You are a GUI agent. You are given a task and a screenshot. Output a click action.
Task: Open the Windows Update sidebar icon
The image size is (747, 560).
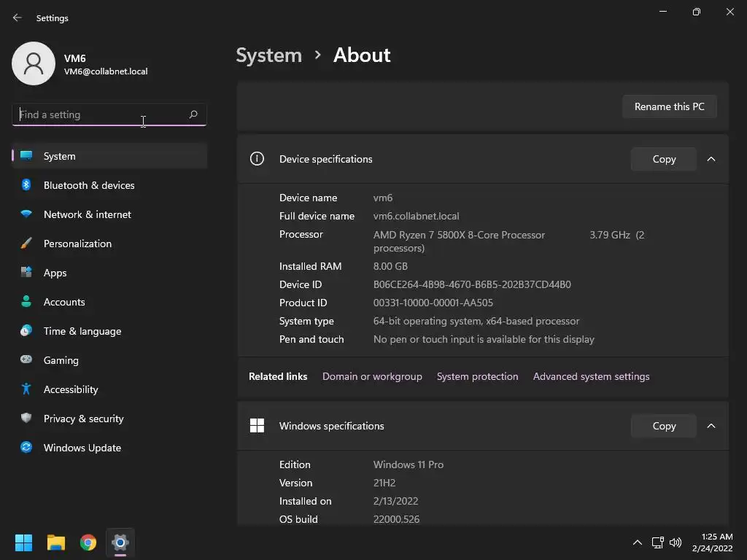click(26, 448)
